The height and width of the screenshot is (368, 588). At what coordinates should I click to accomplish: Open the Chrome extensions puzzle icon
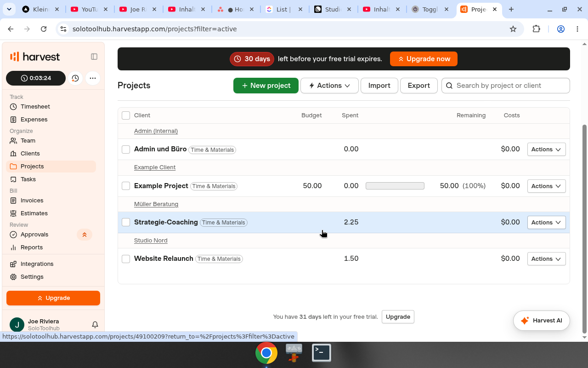pyautogui.click(x=536, y=29)
